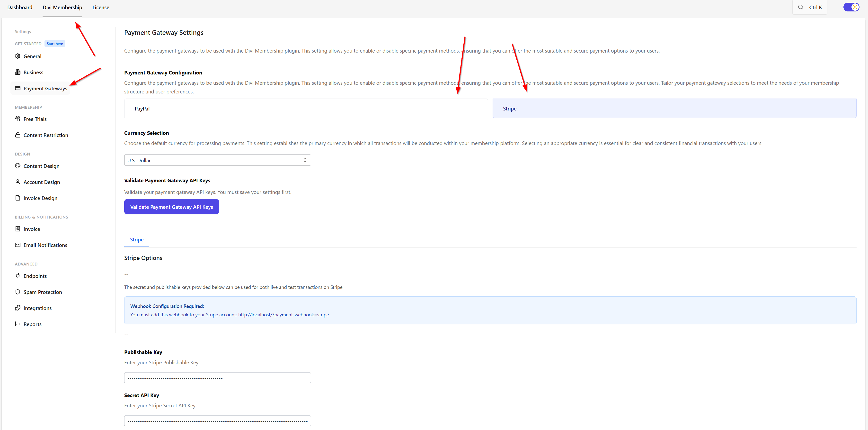
Task: Open the U.S. Dollar currency dropdown
Action: [217, 160]
